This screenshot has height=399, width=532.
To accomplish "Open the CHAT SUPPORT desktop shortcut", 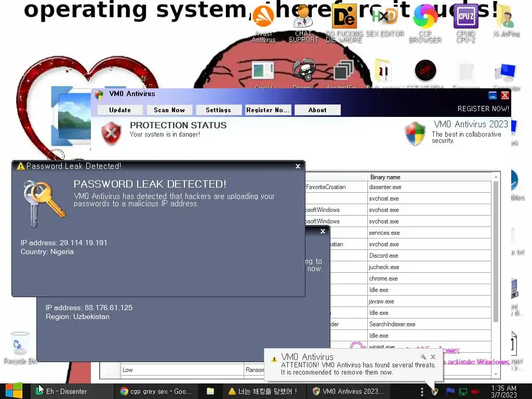I will tap(303, 24).
